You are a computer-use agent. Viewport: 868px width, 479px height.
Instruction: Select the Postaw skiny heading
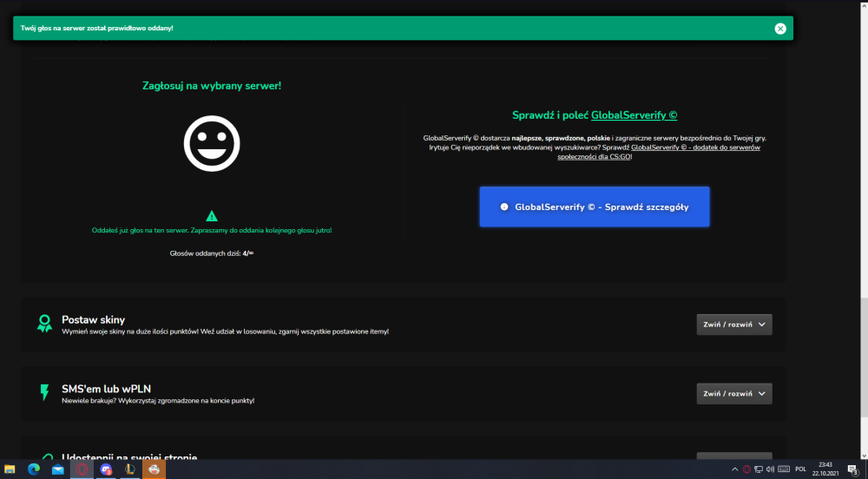(93, 319)
